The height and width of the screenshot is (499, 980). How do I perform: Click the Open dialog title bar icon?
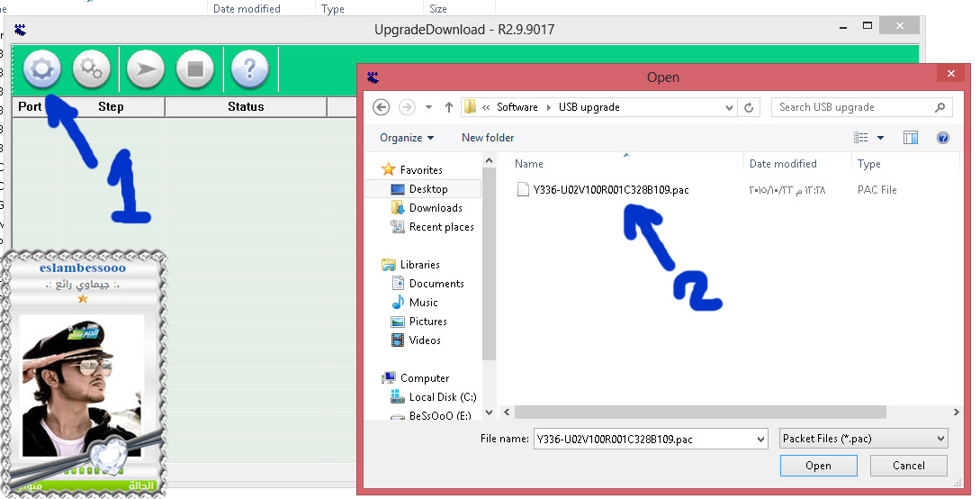[373, 77]
